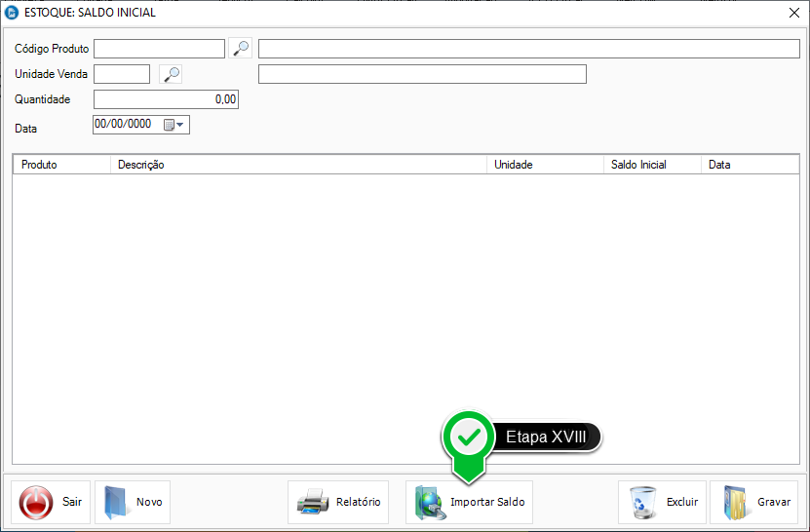Screen dimensions: 810x532
Task: Save with the Gravar button
Action: tap(754, 502)
